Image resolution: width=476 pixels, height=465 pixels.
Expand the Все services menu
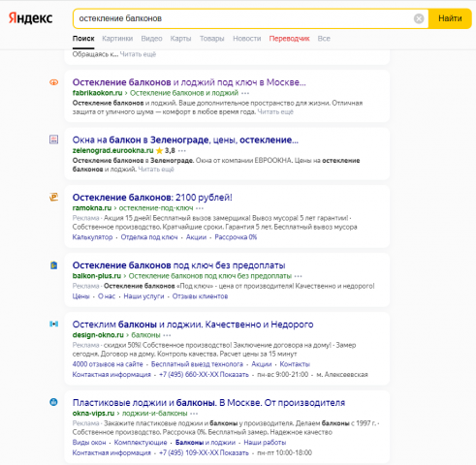click(x=324, y=39)
